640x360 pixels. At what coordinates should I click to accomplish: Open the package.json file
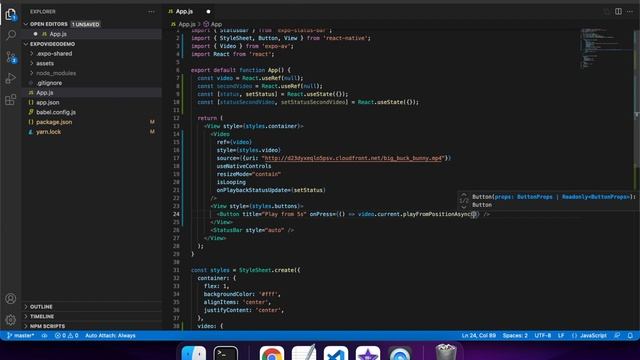coord(54,122)
